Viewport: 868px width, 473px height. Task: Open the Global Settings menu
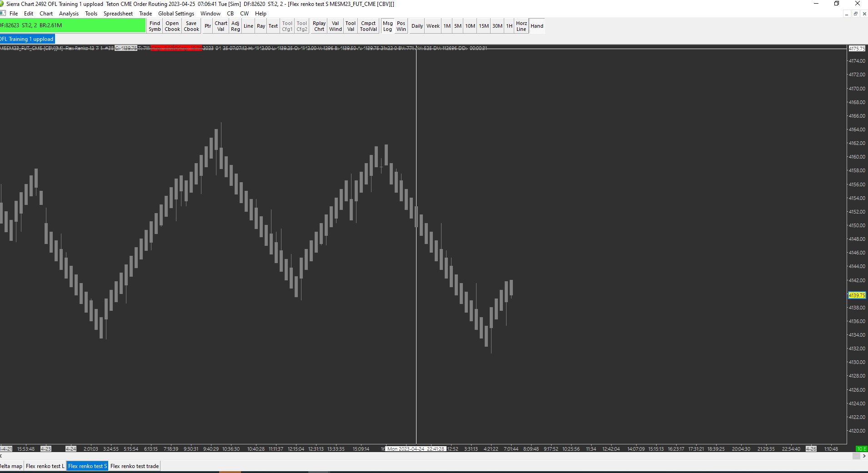[176, 14]
